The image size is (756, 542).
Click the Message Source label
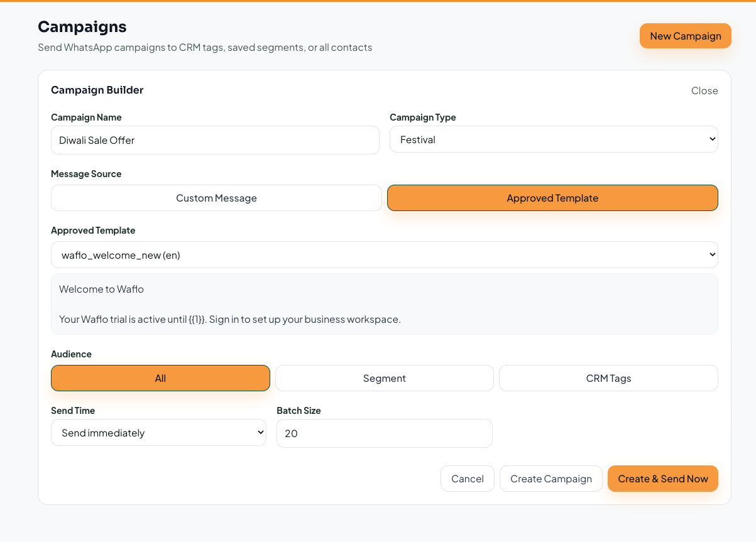[86, 174]
